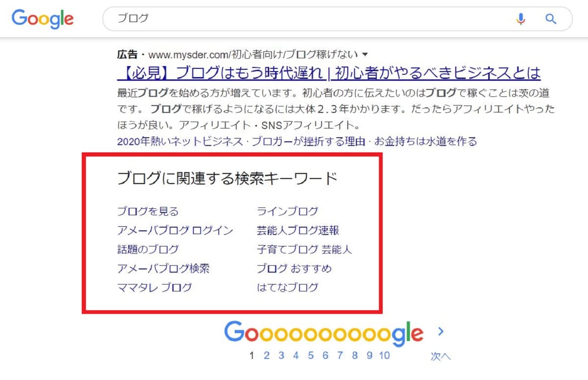Go to results page 10
Viewport: 588px width, 380px height.
click(x=384, y=355)
